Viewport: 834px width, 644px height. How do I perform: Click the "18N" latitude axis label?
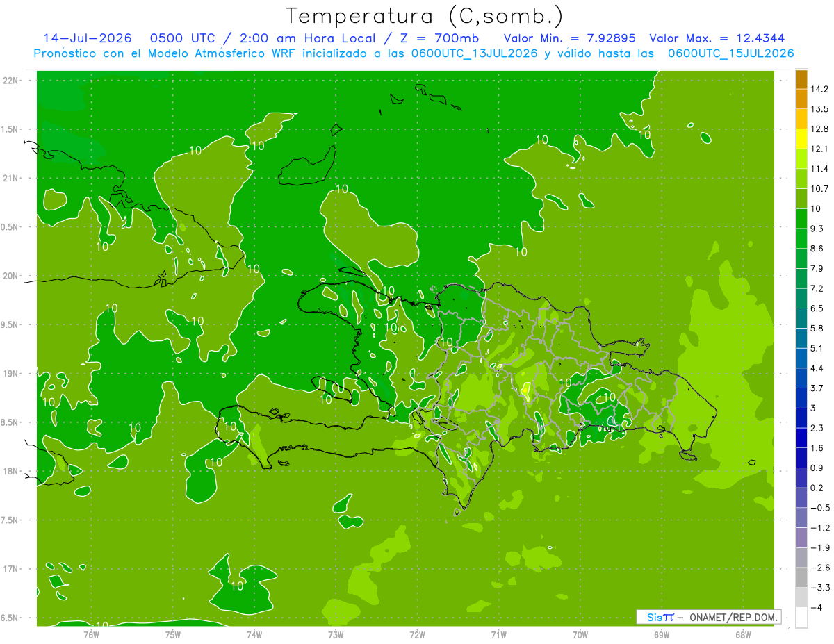pos(12,472)
